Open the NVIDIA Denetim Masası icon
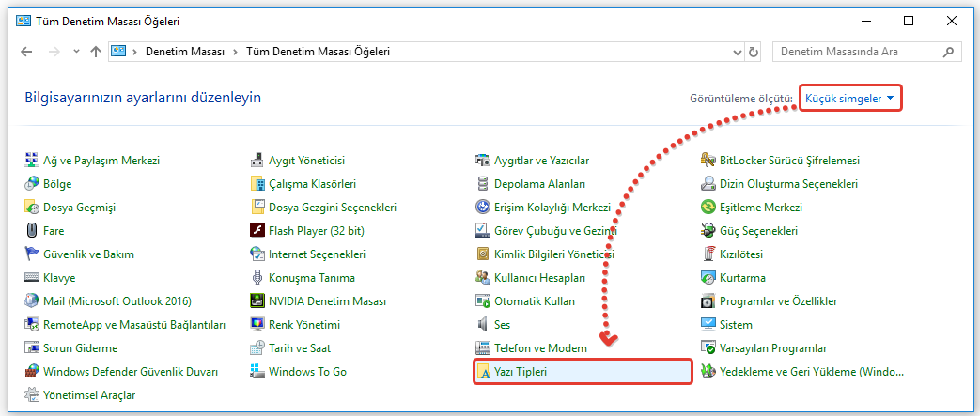This screenshot has width=980, height=416. pos(257,301)
